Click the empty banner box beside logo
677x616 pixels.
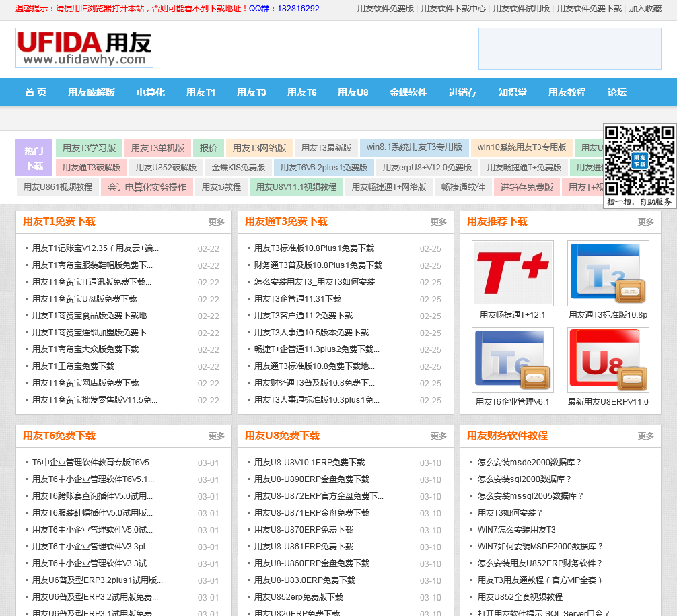[570, 49]
